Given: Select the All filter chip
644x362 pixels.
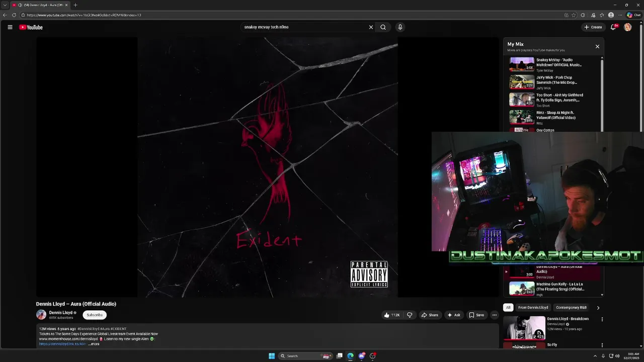Looking at the screenshot, I should (x=508, y=308).
